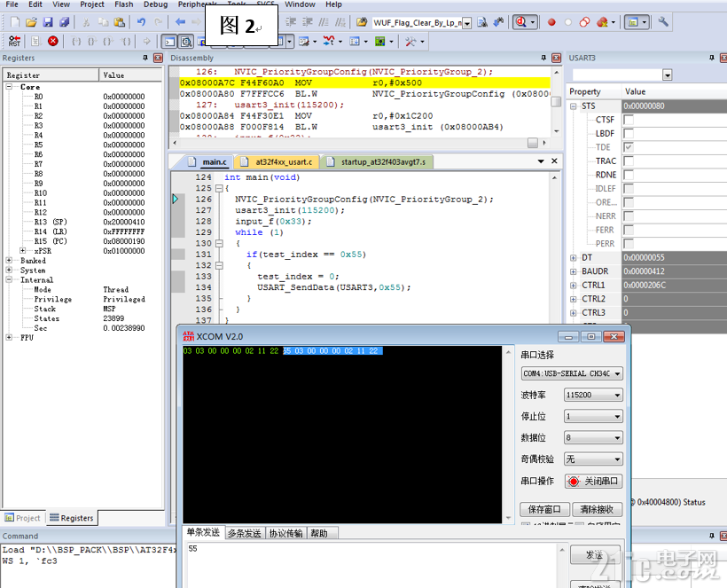Show next statement arrow icon
Viewport: 727px width, 588px height.
pos(146,42)
